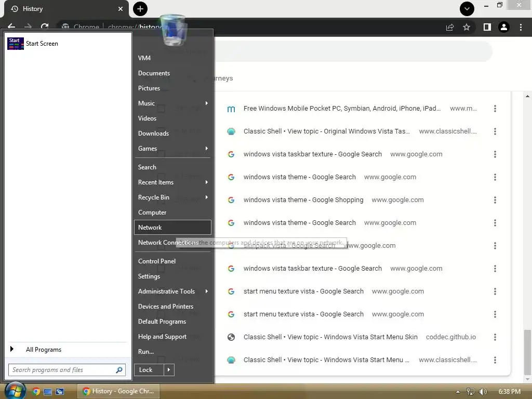
Task: Click History Google Chrome taskbar button
Action: pos(118,391)
